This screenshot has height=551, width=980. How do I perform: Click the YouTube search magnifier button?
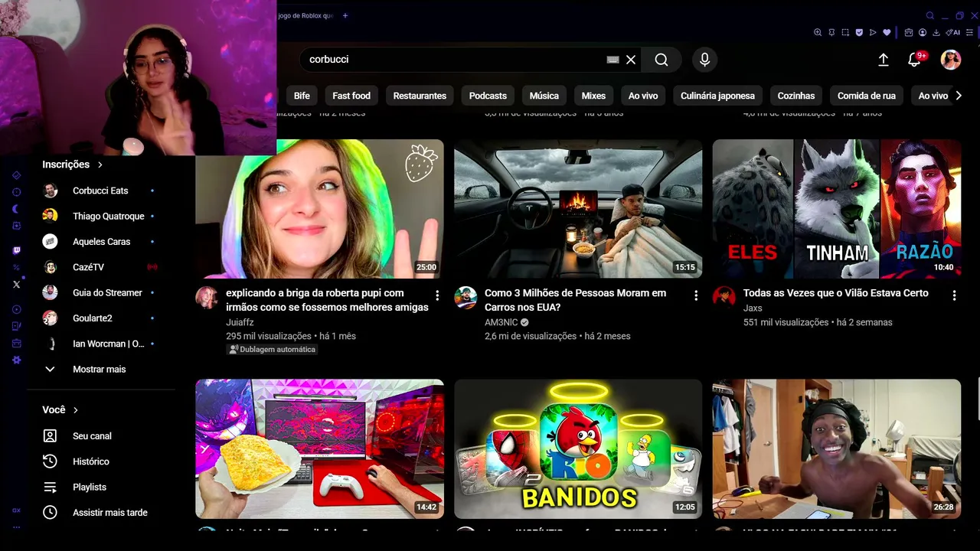click(x=661, y=60)
